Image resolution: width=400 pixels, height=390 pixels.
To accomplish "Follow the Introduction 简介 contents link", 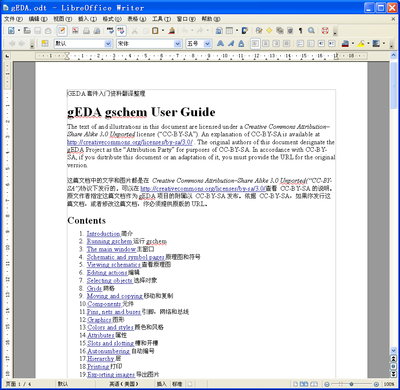I will 110,233.
